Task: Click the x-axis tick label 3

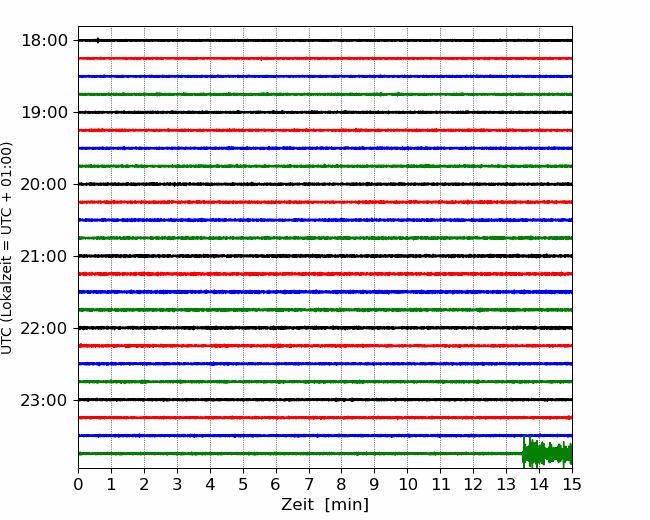Action: (x=177, y=484)
